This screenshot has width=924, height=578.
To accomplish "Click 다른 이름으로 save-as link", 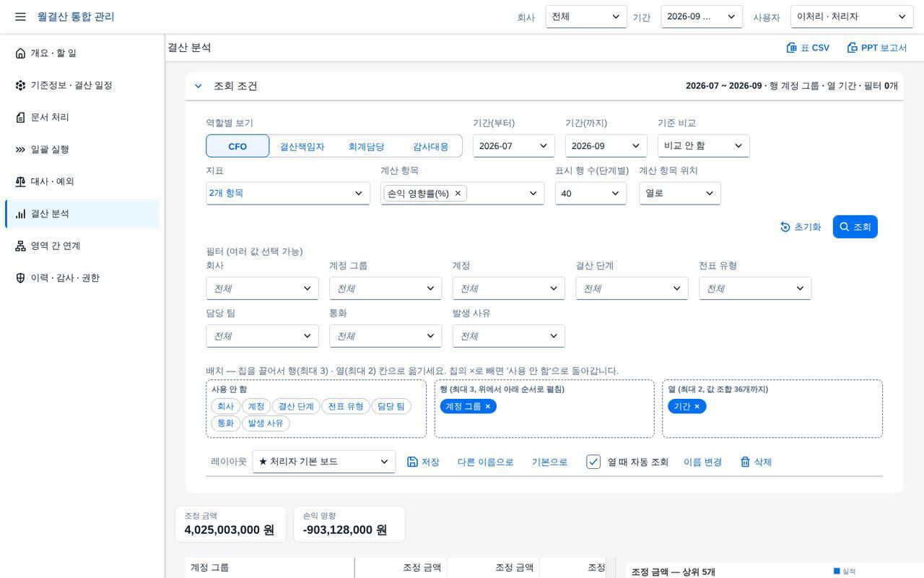I will click(485, 462).
